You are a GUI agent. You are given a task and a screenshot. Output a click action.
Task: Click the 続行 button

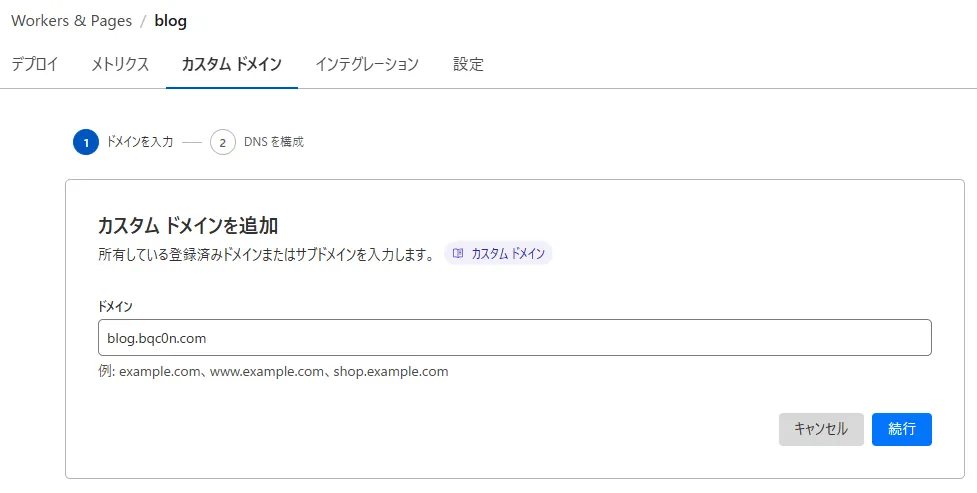point(902,429)
